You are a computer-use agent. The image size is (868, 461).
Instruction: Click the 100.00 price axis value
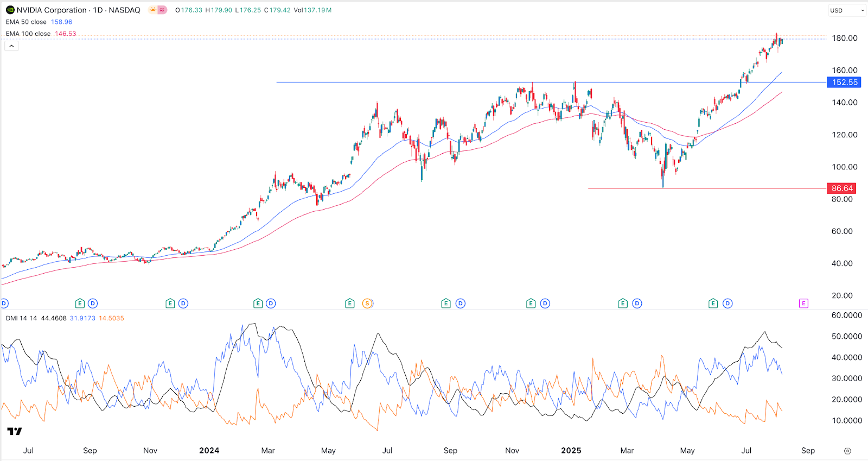(845, 167)
